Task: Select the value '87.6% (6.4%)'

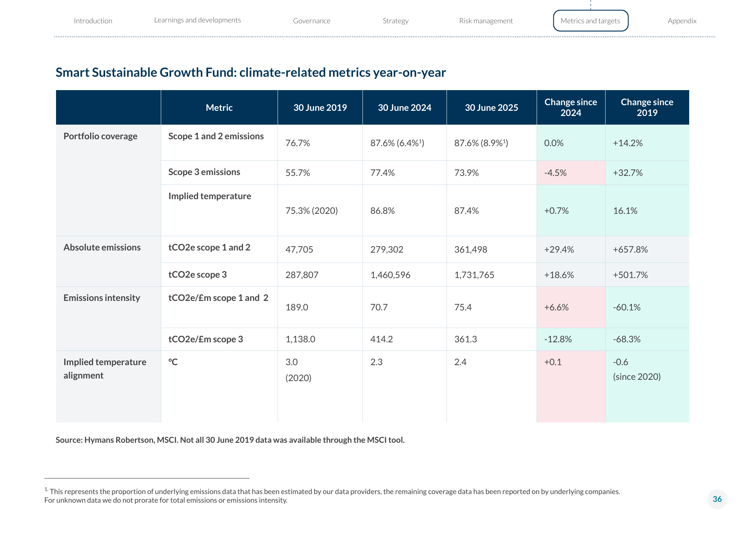Action: coord(397,143)
